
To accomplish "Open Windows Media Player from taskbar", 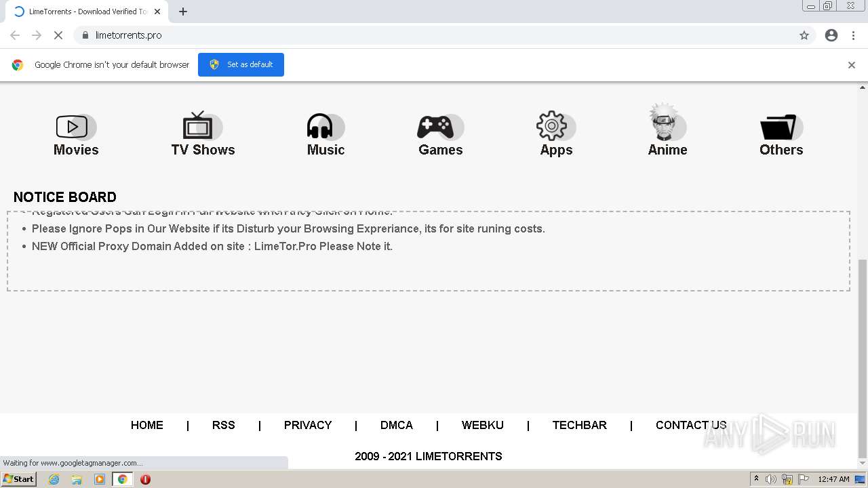I will (100, 479).
